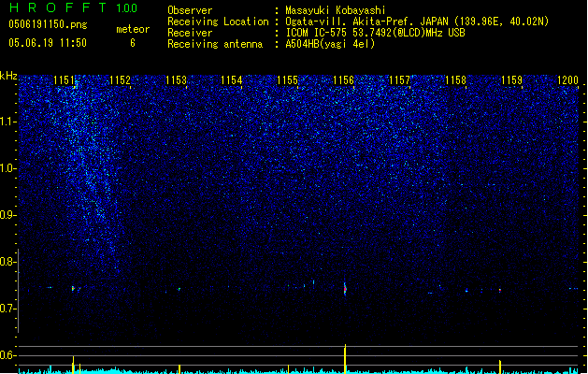Select the meteor count value 6
This screenshot has width=588, height=374.
[133, 43]
